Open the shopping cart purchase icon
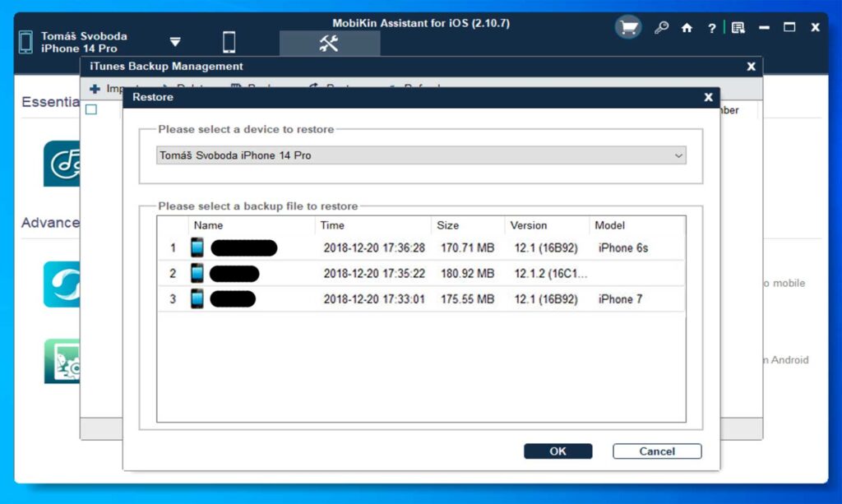 tap(627, 27)
